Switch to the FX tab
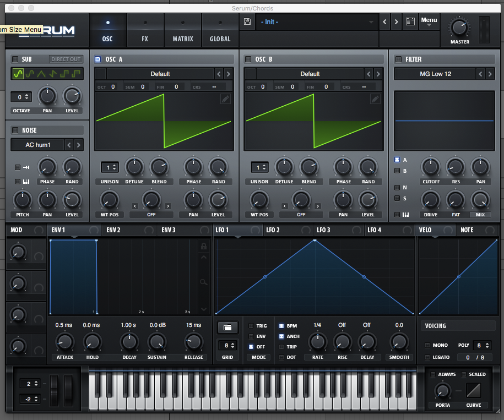The height and width of the screenshot is (420, 504). pyautogui.click(x=145, y=31)
